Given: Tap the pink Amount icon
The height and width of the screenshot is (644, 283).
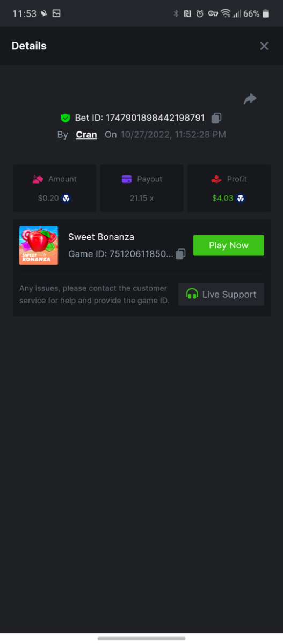Looking at the screenshot, I should [x=38, y=179].
